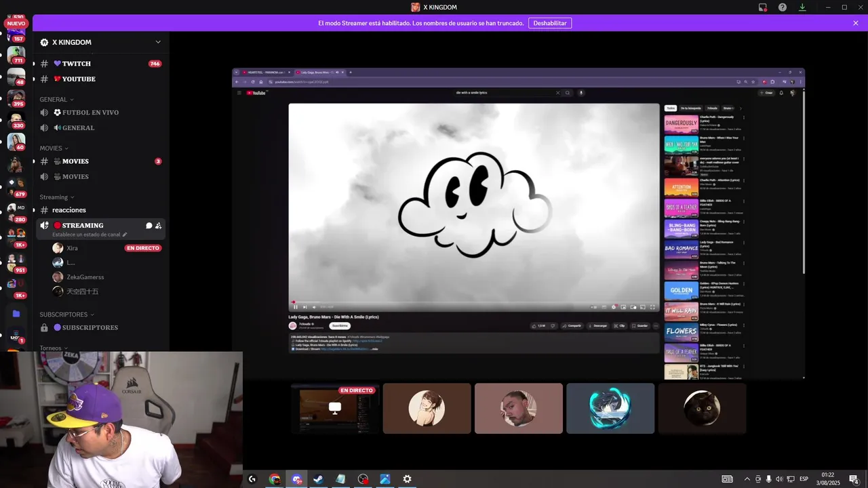
Task: Click the YouTube video progress bar
Action: pyautogui.click(x=474, y=302)
